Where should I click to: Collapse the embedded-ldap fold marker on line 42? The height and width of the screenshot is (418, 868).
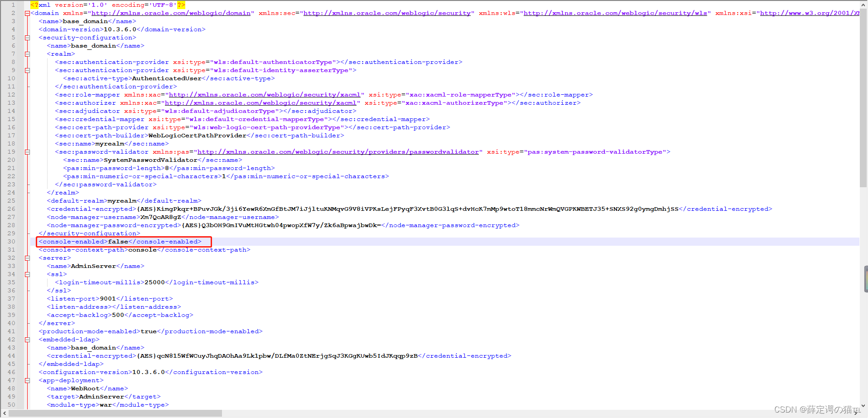click(x=27, y=340)
